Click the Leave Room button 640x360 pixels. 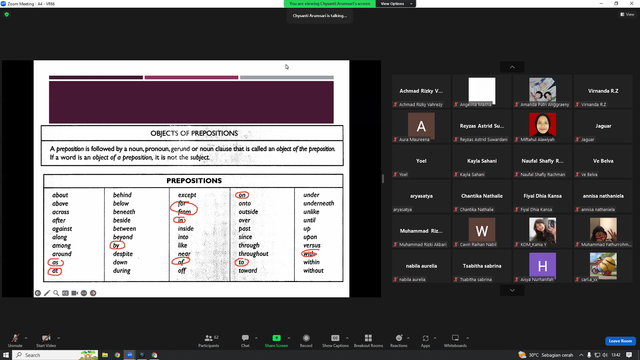pyautogui.click(x=620, y=341)
